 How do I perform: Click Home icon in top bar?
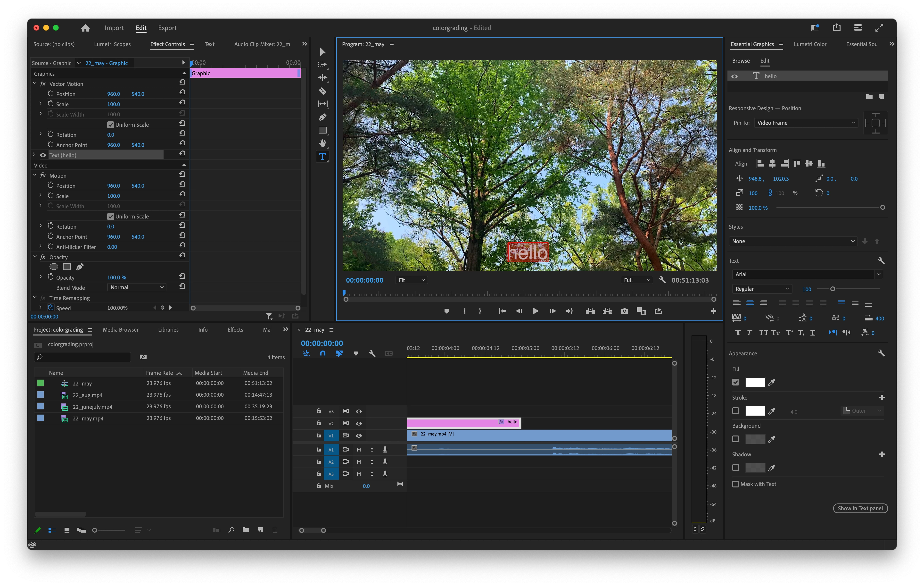click(85, 28)
